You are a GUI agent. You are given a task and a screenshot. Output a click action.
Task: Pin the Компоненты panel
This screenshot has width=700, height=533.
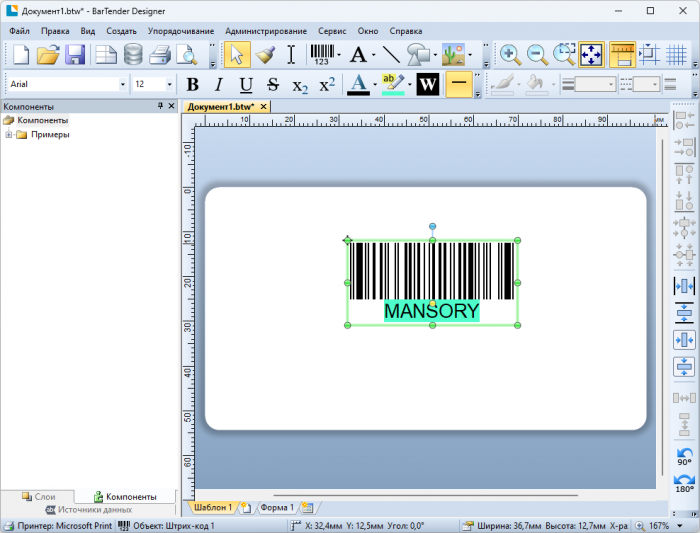coord(160,106)
